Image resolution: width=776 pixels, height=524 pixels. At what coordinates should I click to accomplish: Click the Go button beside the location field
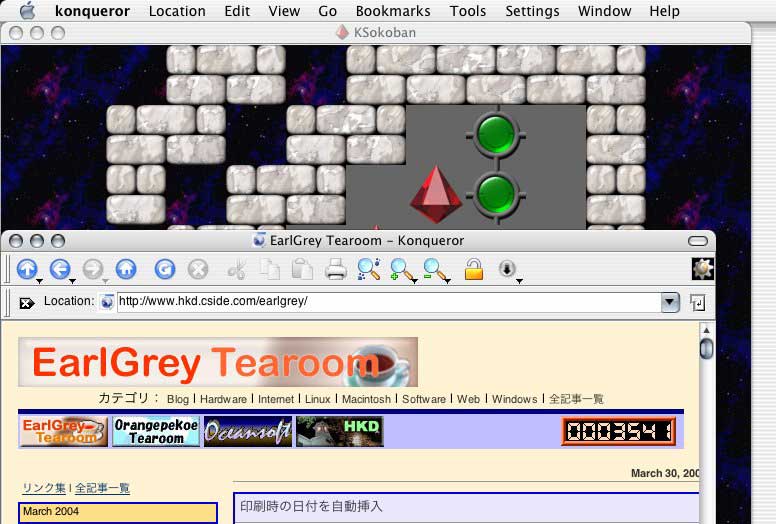[697, 303]
